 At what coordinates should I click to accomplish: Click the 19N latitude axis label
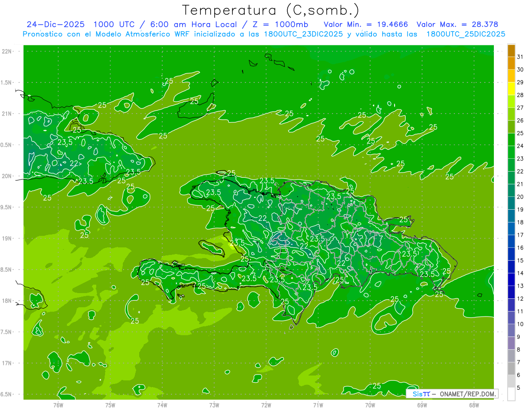tap(7, 239)
